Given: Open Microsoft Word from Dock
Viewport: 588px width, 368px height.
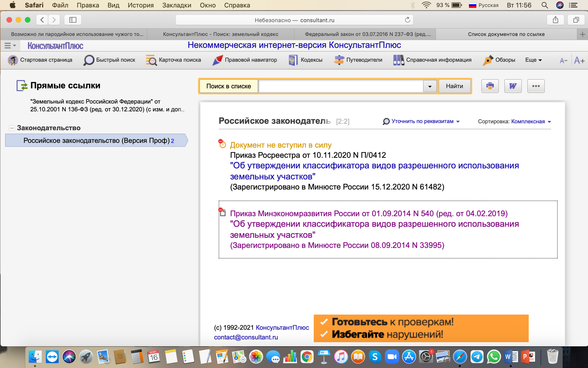Looking at the screenshot, I should coord(511,357).
